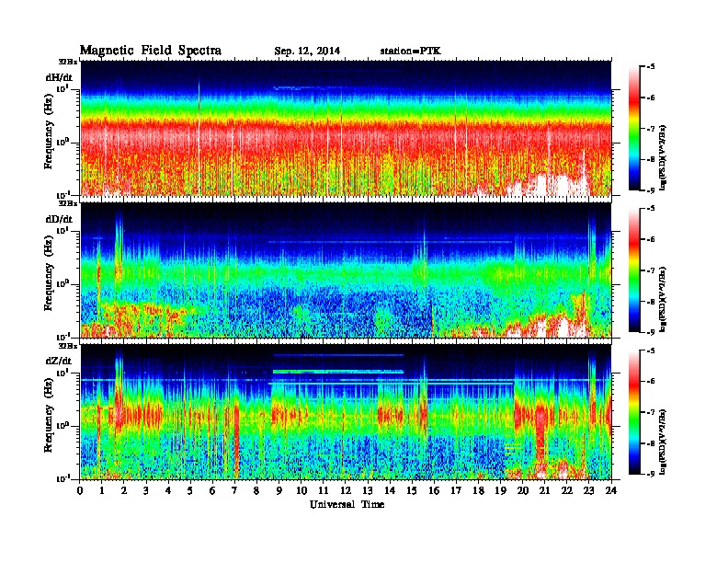Viewport: 728px width, 563px height.
Task: Click the time axis tick label "0"
Action: point(80,490)
